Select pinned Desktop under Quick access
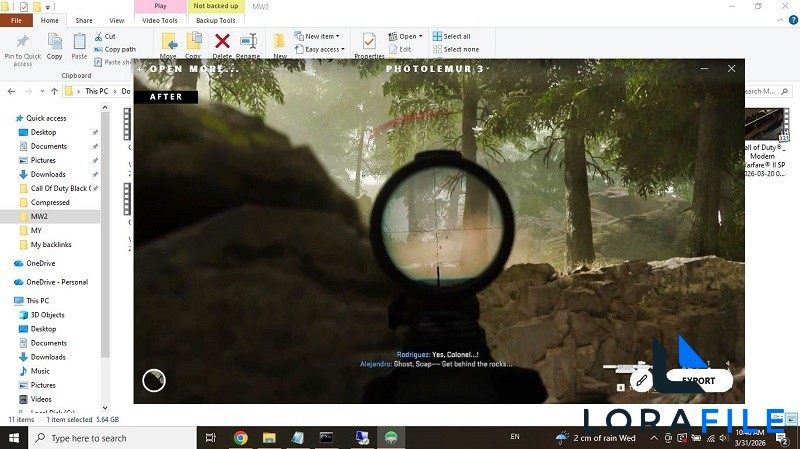The width and height of the screenshot is (800, 449). tap(43, 132)
